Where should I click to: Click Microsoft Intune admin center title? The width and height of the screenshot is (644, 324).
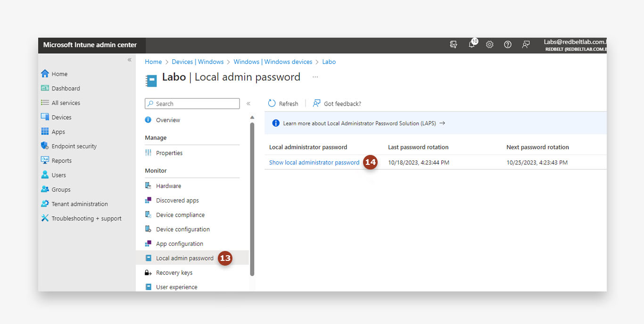(90, 45)
